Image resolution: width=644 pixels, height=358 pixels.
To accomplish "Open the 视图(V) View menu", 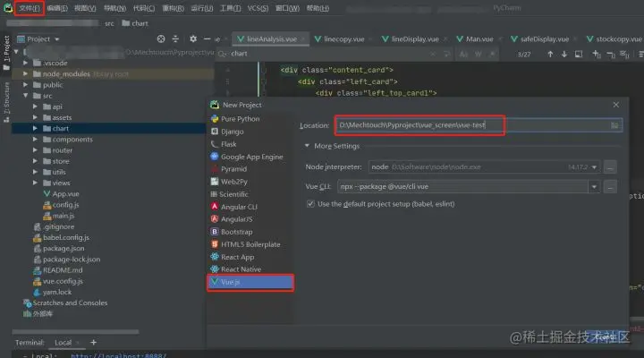I will tap(85, 8).
